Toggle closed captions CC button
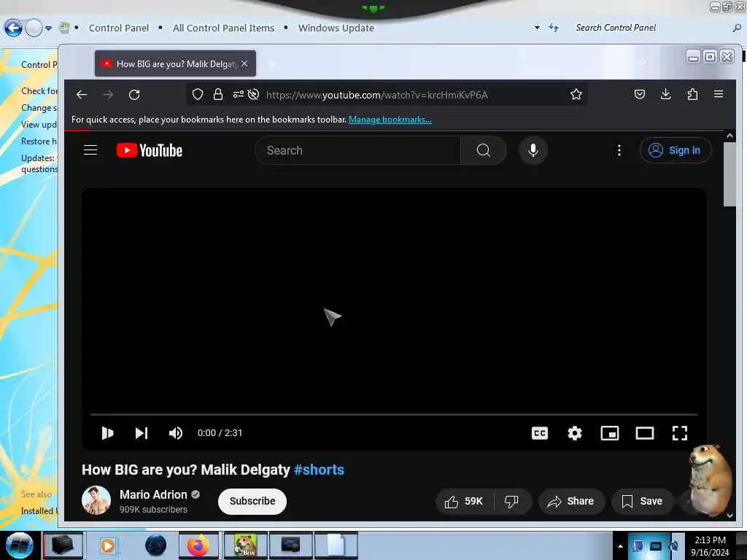 tap(540, 433)
